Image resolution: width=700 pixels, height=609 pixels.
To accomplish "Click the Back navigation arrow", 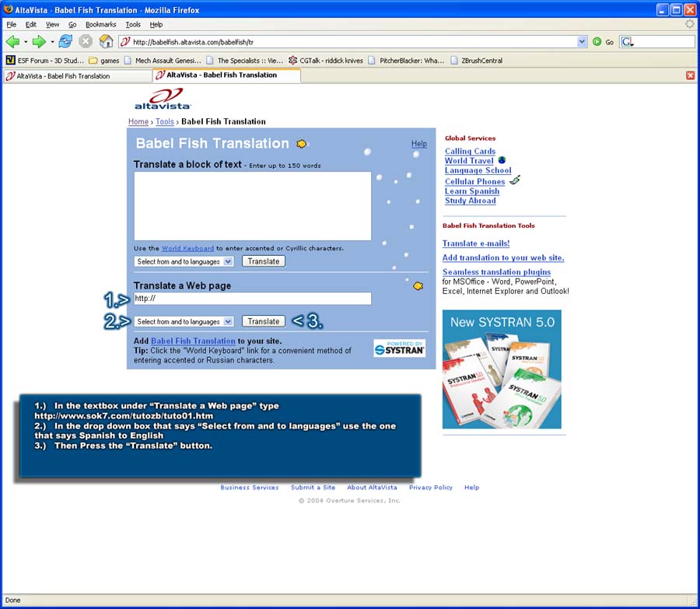I will [x=13, y=41].
